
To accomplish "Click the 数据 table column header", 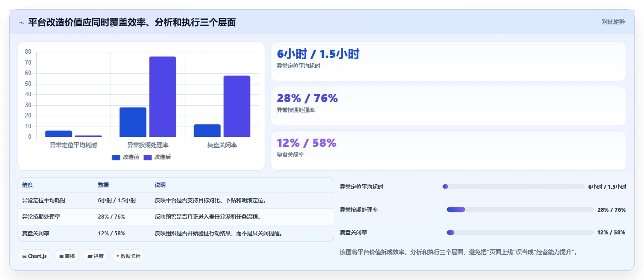I will pyautogui.click(x=103, y=185).
